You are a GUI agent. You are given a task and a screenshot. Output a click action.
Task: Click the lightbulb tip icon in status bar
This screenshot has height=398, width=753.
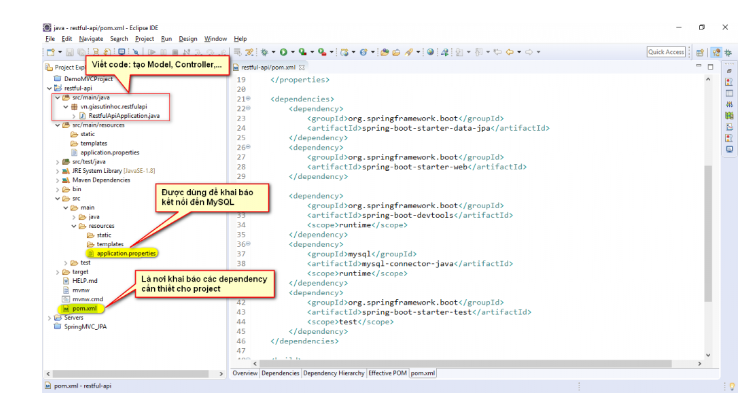point(732,386)
